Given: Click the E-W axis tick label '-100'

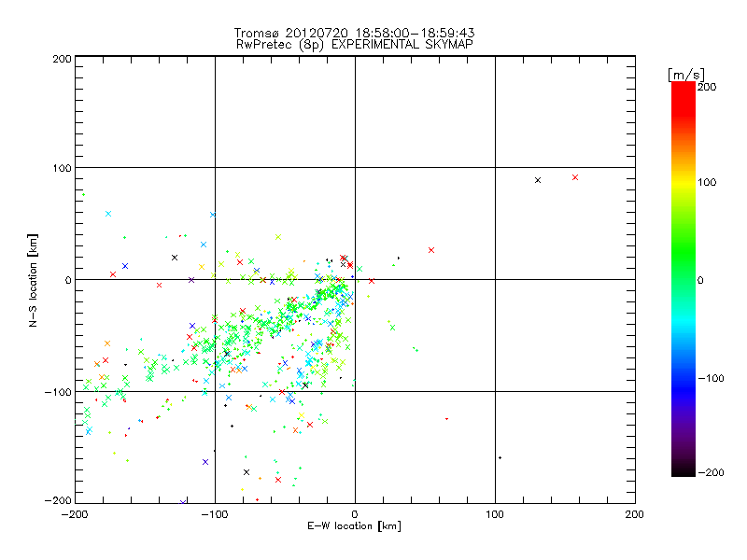Looking at the screenshot, I should point(215,514).
